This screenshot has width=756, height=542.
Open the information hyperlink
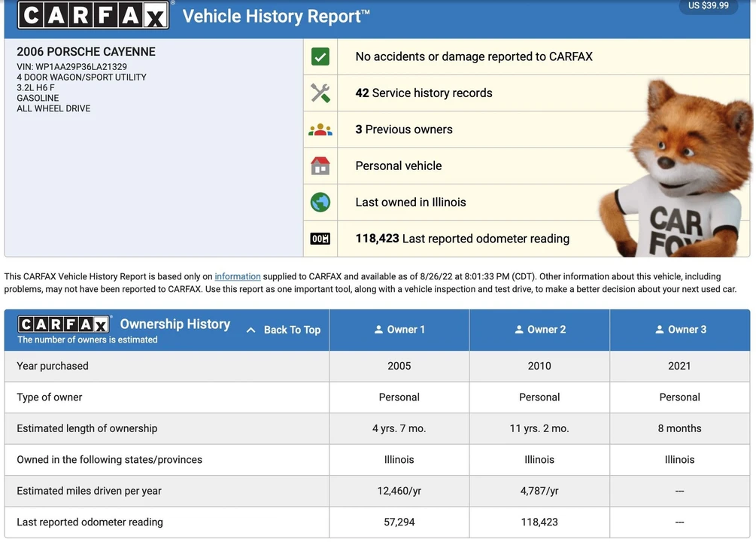point(237,276)
